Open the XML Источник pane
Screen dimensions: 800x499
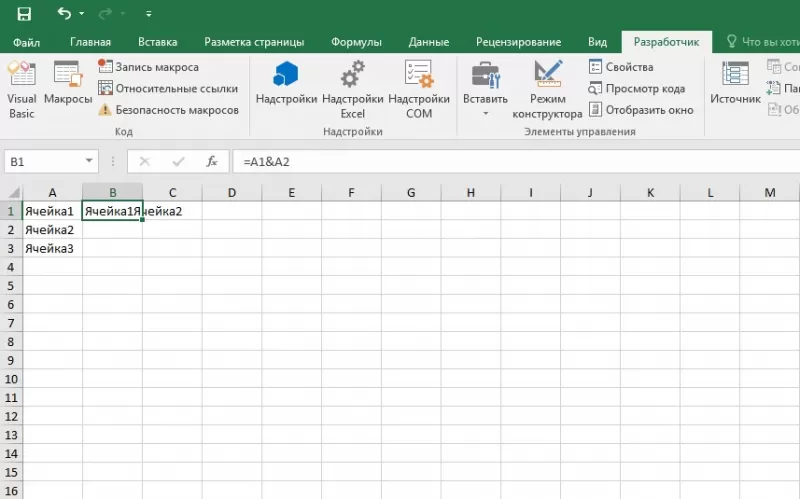coord(735,83)
